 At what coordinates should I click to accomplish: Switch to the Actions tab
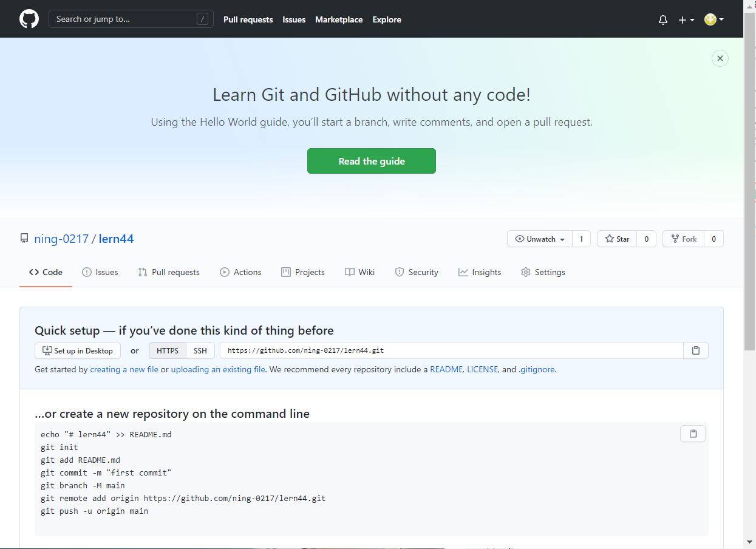(x=240, y=272)
